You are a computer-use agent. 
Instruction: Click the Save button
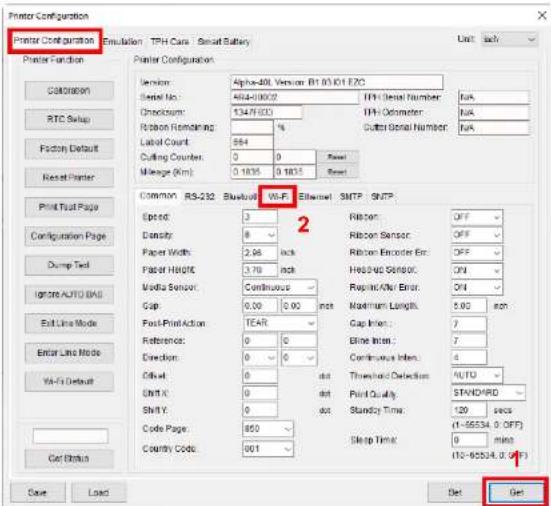[38, 492]
